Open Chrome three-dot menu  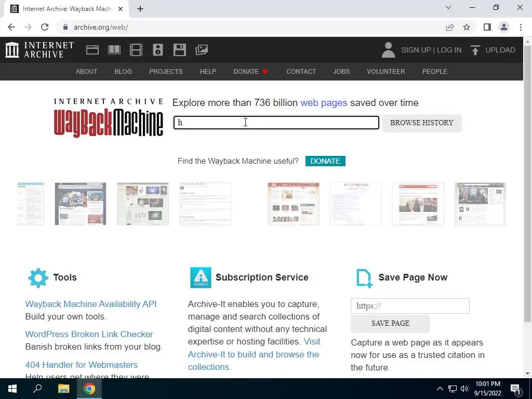(x=521, y=27)
